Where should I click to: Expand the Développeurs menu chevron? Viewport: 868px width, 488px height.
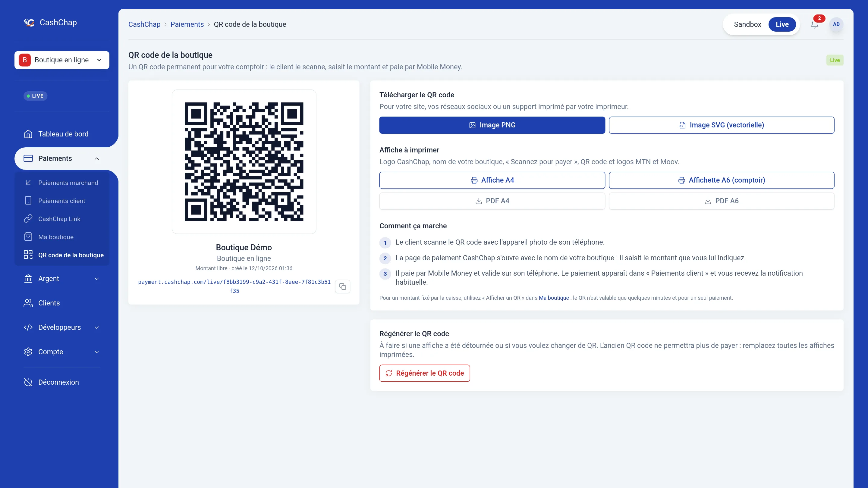(97, 328)
